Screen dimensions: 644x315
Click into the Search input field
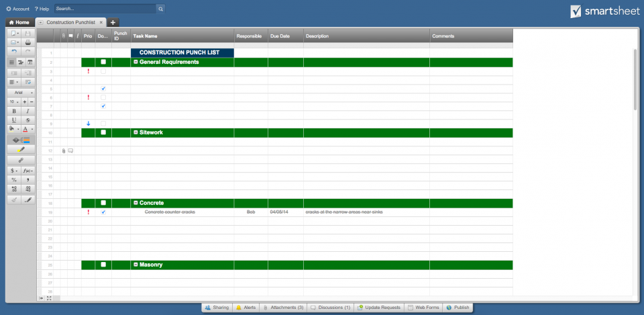[x=105, y=9]
